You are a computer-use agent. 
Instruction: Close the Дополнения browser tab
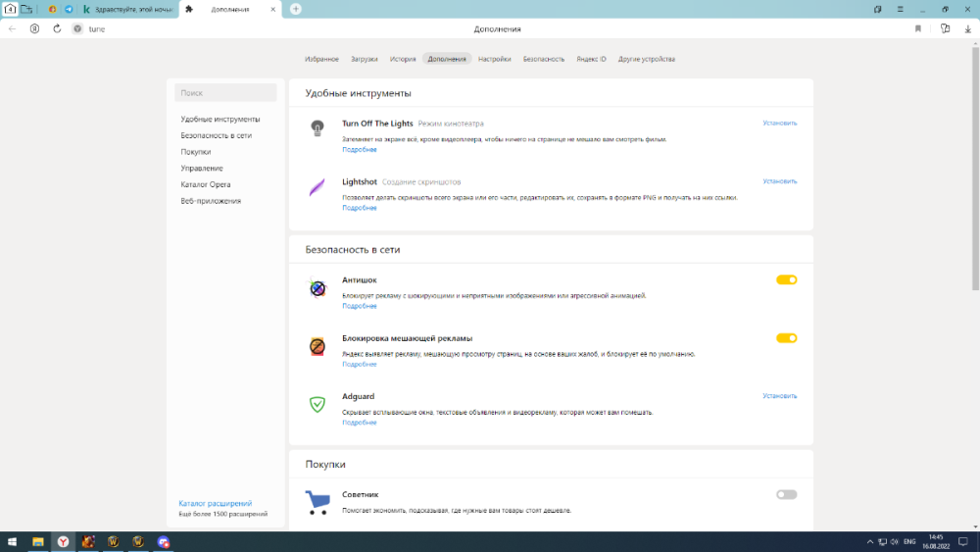point(273,10)
